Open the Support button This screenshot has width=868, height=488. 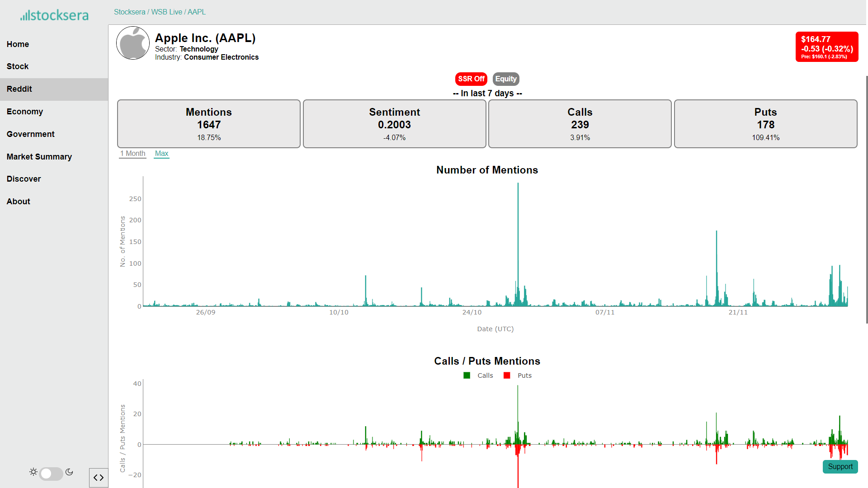[x=840, y=467]
